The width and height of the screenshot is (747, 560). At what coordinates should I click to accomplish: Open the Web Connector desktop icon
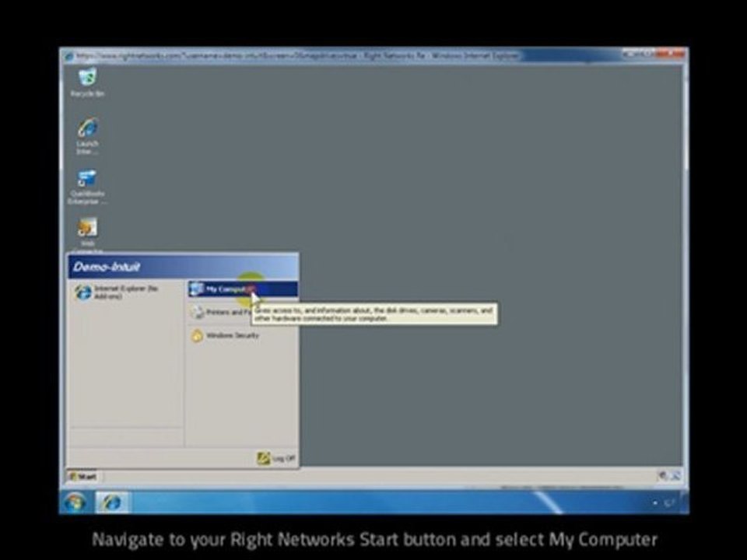[87, 234]
